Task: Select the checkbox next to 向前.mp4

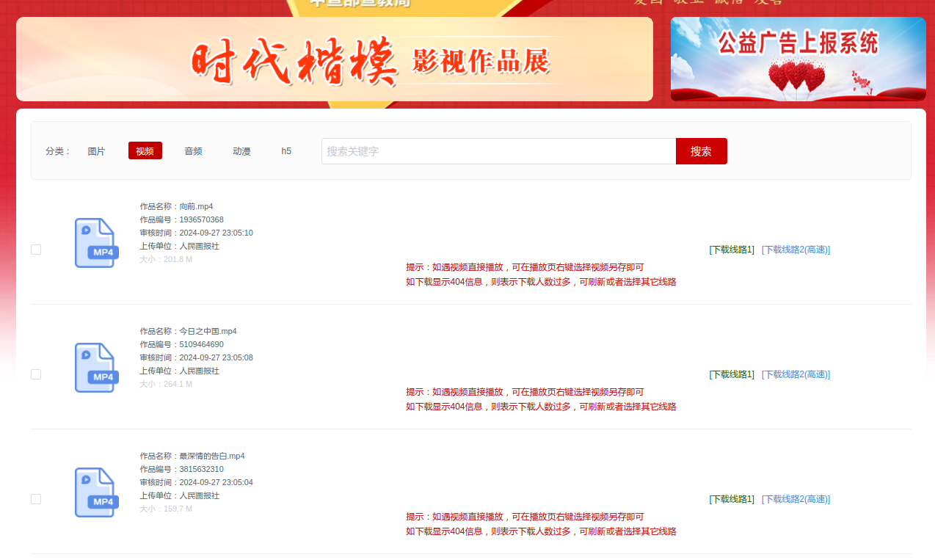Action: pyautogui.click(x=36, y=250)
